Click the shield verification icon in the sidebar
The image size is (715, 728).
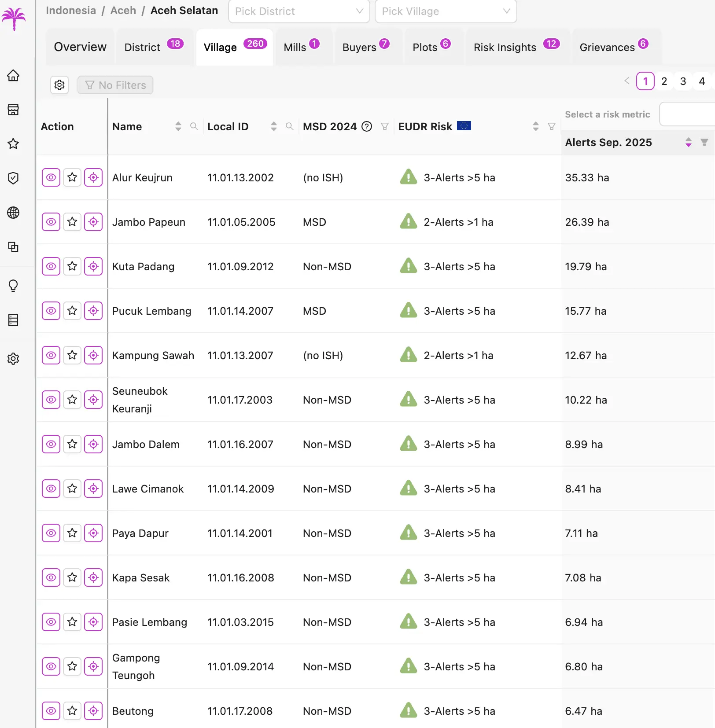(13, 178)
